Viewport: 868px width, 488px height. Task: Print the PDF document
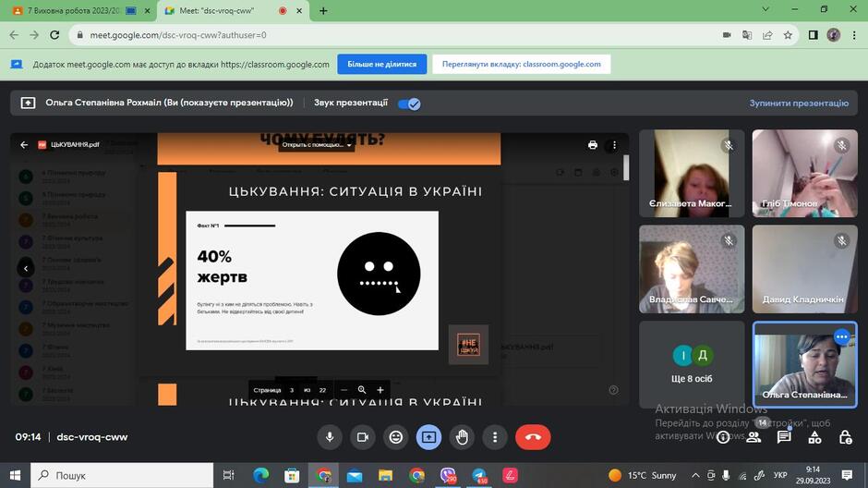[592, 145]
